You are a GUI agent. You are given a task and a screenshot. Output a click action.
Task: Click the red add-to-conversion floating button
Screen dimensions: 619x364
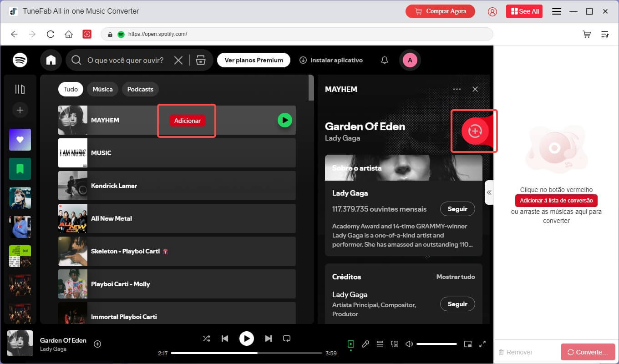pyautogui.click(x=475, y=131)
